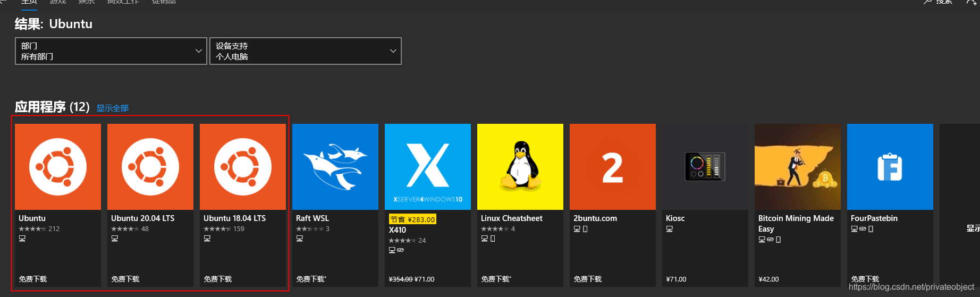Image resolution: width=980 pixels, height=297 pixels.
Task: Click the 'Bitcoin Mining Made Easy' title
Action: 796,224
